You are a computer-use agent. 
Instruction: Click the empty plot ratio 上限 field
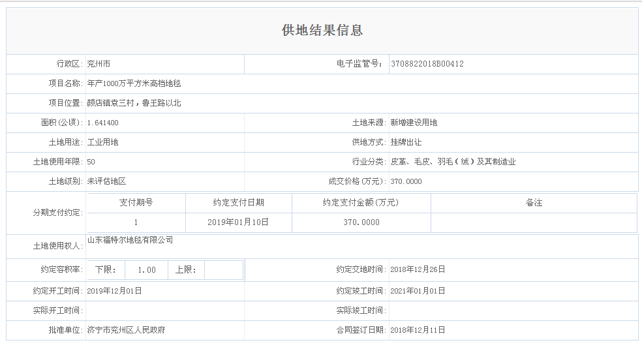(x=223, y=270)
